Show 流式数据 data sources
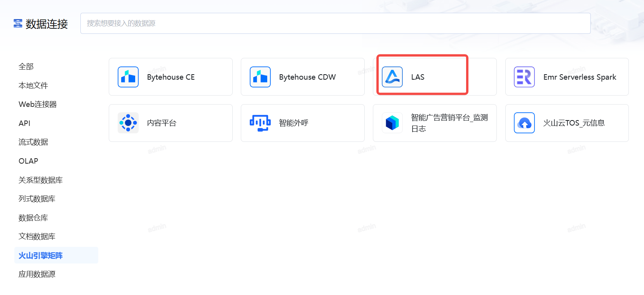This screenshot has height=295, width=644. pyautogui.click(x=33, y=142)
